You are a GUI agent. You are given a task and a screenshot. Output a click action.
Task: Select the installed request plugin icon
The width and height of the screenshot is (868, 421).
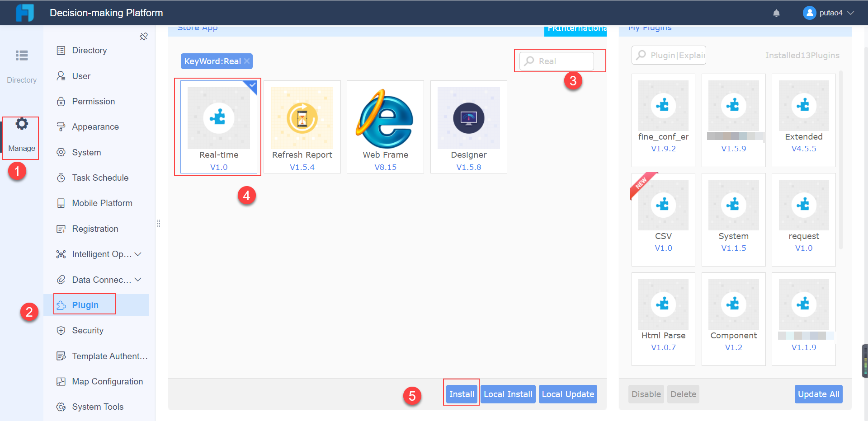[x=804, y=205]
